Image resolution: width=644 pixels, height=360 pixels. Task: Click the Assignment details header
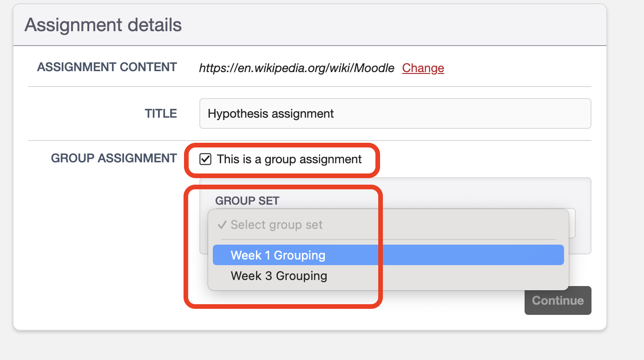point(103,25)
